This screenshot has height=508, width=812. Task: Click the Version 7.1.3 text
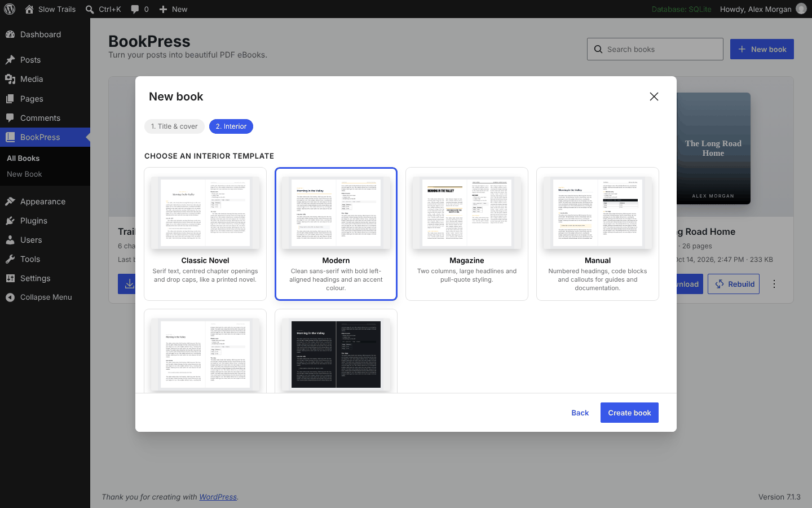pos(779,497)
